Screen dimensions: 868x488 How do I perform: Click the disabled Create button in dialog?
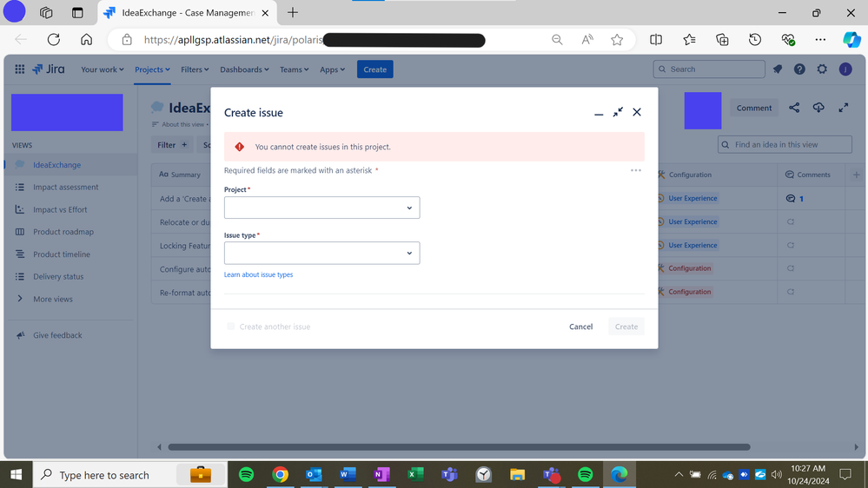(x=626, y=326)
